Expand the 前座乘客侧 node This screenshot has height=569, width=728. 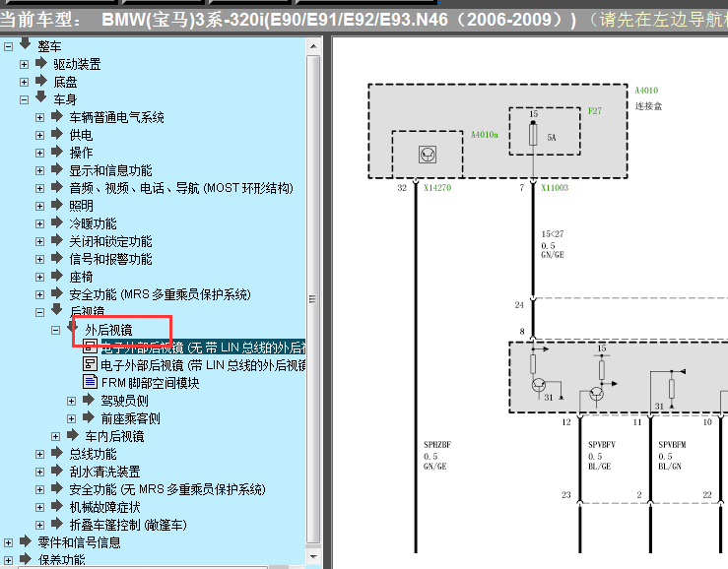72,418
